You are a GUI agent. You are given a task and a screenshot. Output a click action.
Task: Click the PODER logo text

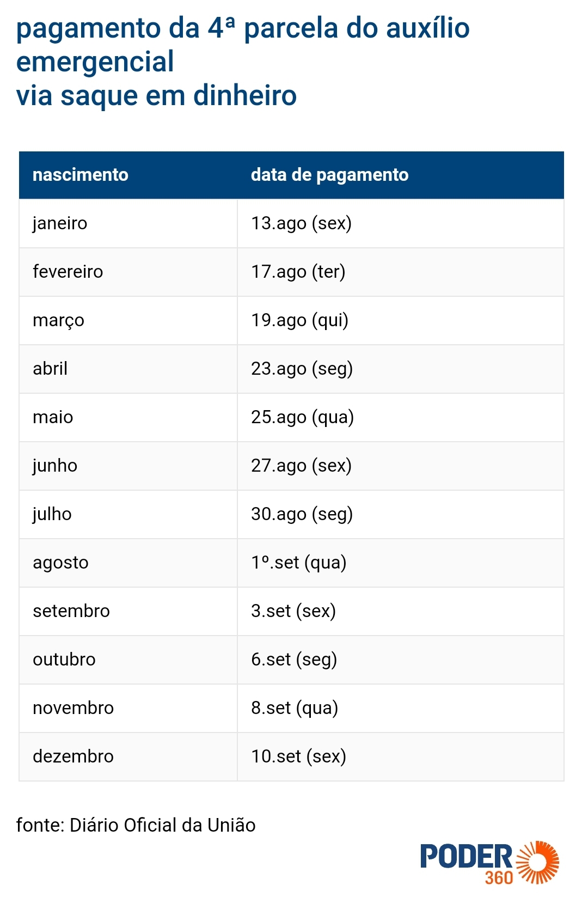pos(466,857)
